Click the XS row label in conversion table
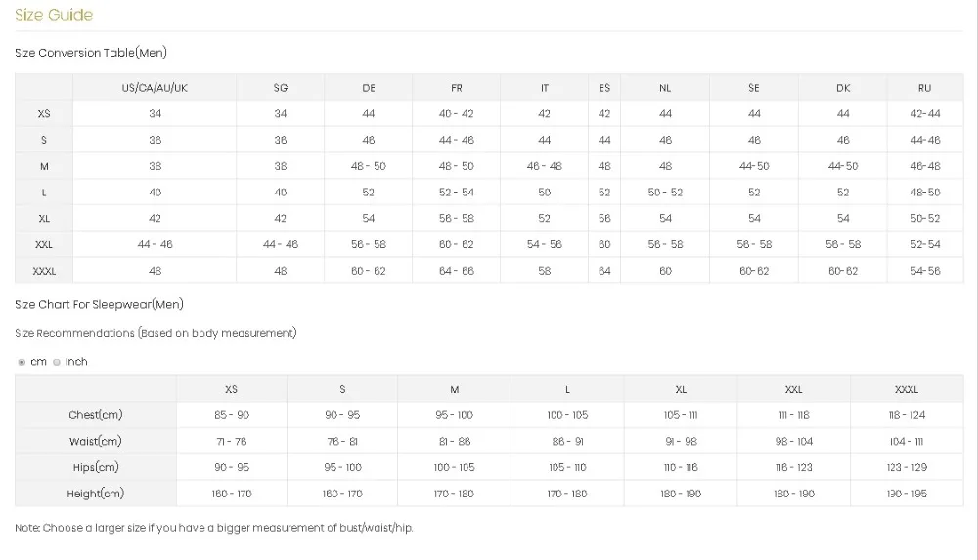978x560 pixels. coord(44,114)
